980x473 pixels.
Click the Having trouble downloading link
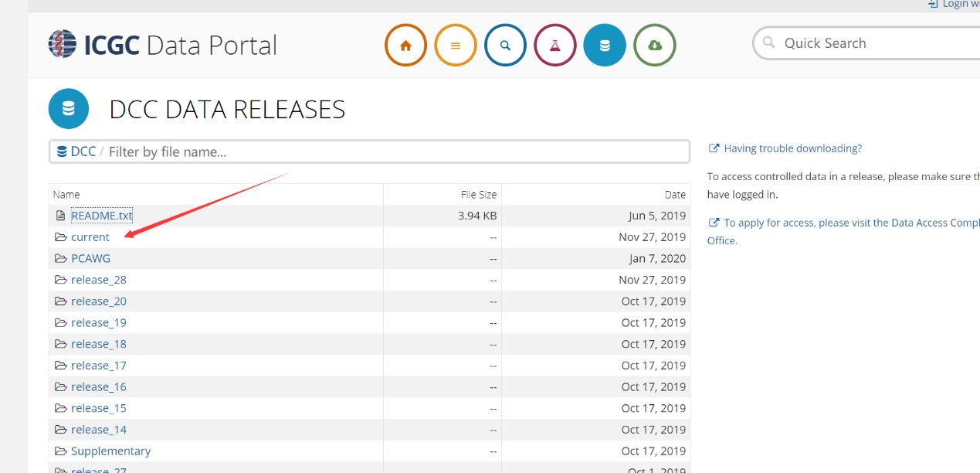point(793,148)
